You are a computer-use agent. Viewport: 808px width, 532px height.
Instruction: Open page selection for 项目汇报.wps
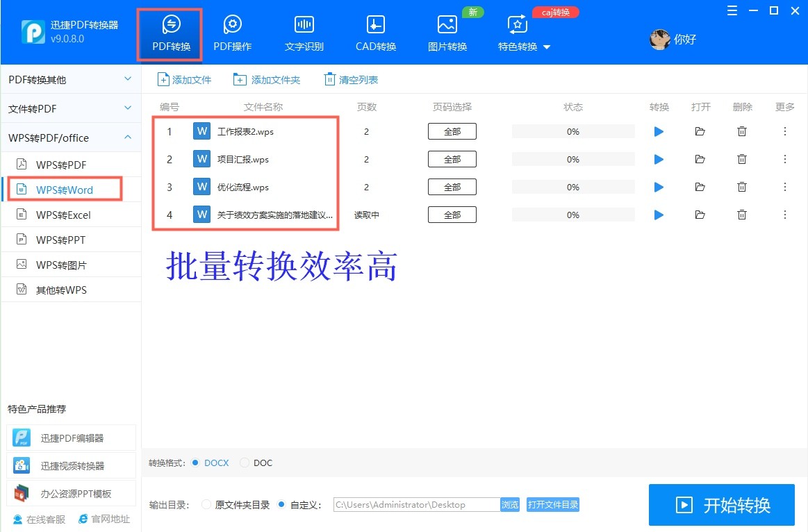pos(452,159)
